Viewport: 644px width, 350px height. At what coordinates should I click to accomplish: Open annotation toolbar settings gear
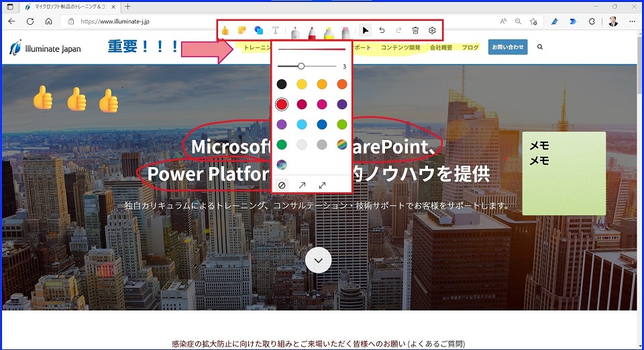[x=432, y=30]
